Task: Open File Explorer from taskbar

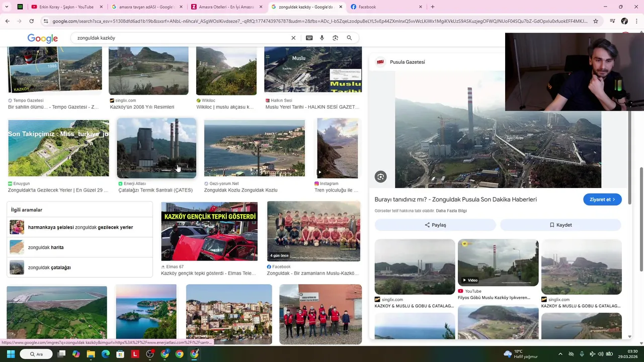Action: point(91,354)
